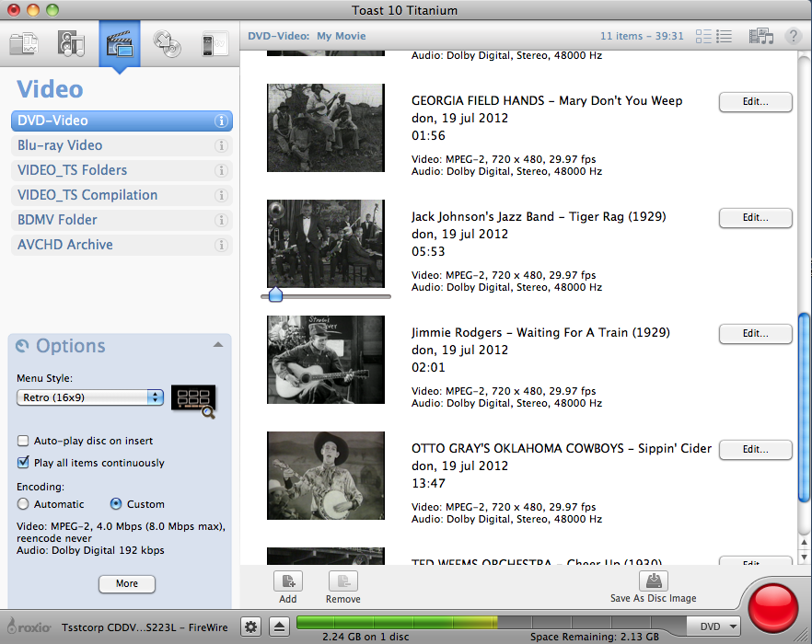Open the help question mark

coord(793,36)
